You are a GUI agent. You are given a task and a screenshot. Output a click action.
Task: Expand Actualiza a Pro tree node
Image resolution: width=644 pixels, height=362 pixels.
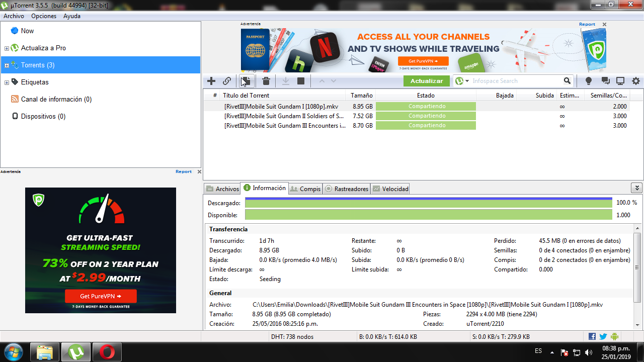7,48
